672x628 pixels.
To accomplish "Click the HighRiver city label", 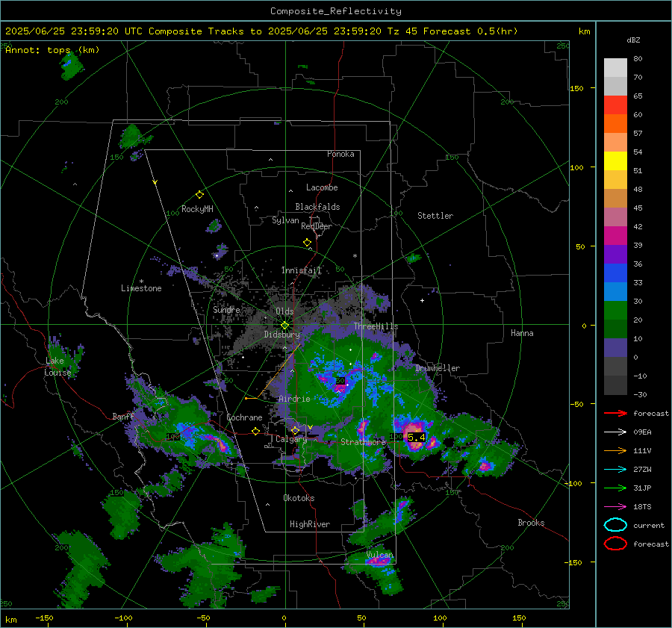I will click(310, 524).
